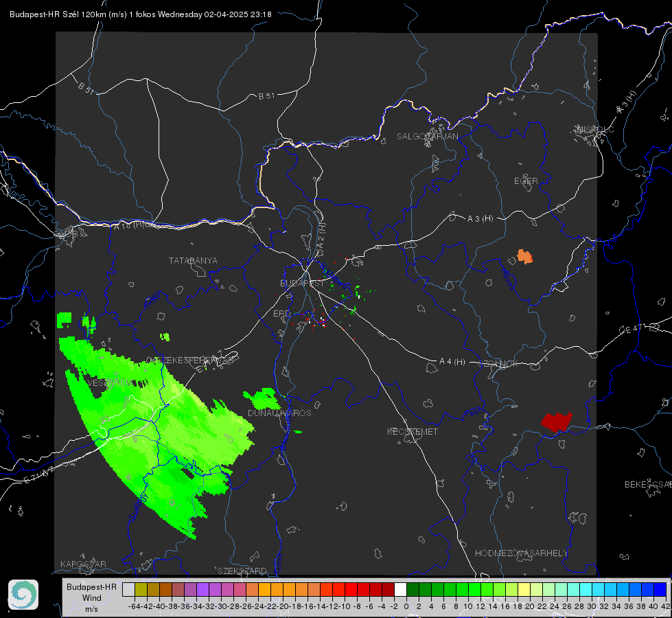Click the A 3 (H) label near Eger
The width and height of the screenshot is (672, 618).
coord(480,219)
